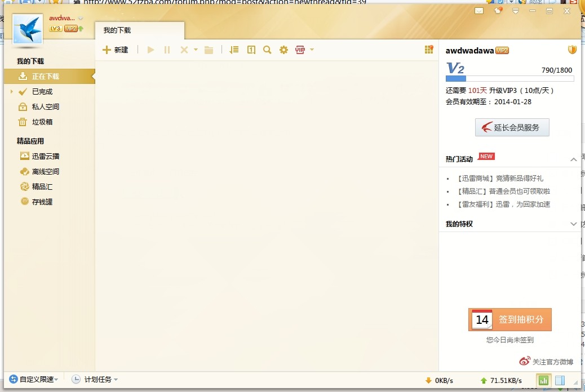Click the sort tasks toolbar icon
Image resolution: width=585 pixels, height=392 pixels.
pos(234,50)
